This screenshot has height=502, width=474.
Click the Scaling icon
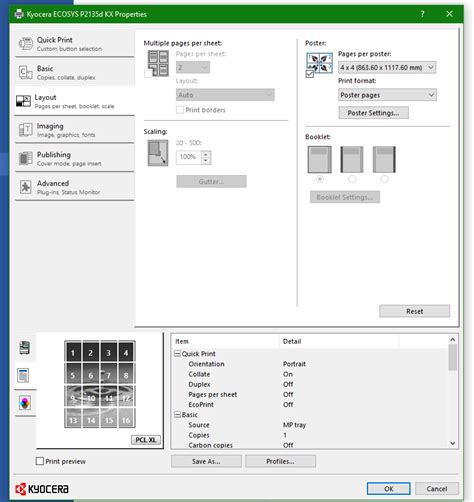click(x=158, y=153)
